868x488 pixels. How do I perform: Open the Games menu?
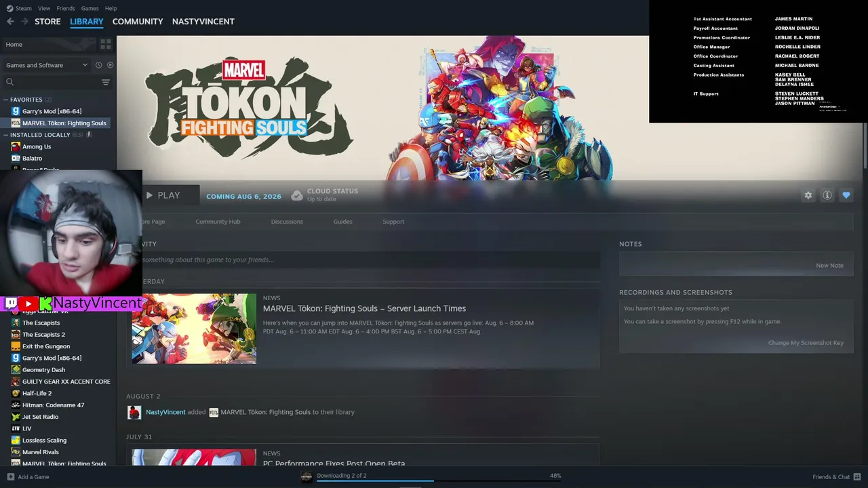(x=90, y=8)
